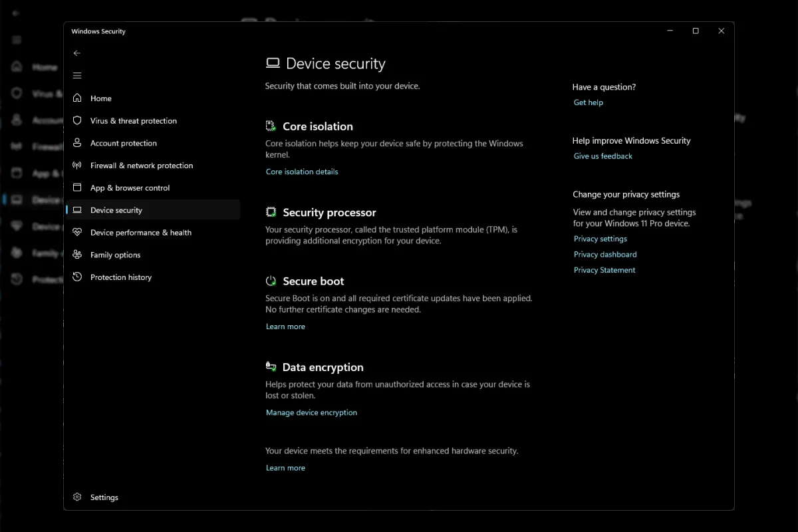
Task: Click the back arrow icon
Action: [x=77, y=53]
